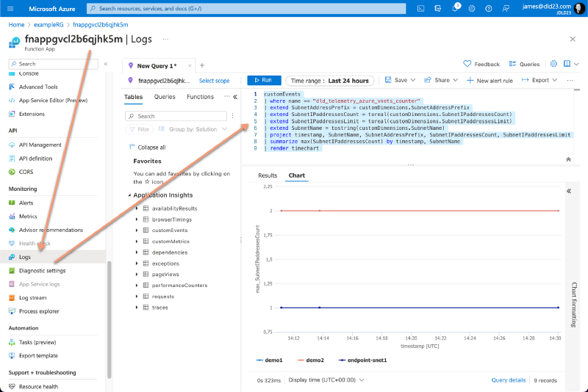
Task: Select the New Query 1 tab
Action: tap(157, 66)
